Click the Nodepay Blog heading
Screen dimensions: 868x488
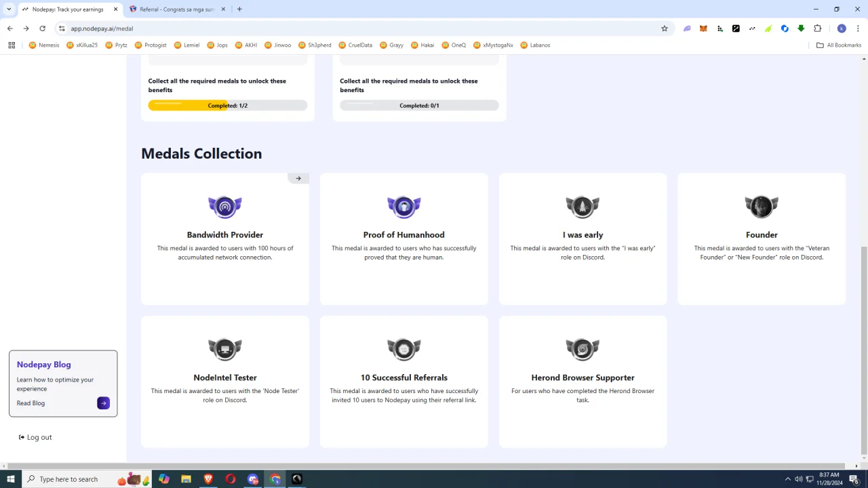pos(44,365)
